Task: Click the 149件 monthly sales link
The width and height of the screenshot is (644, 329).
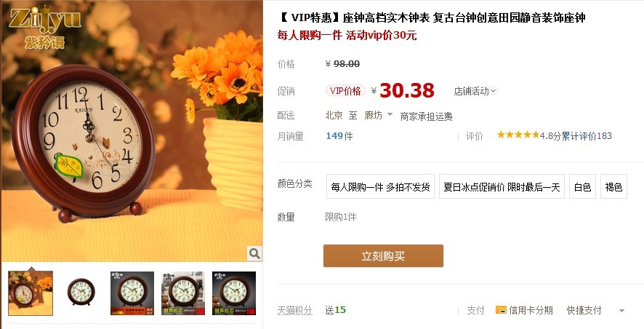Action: pyautogui.click(x=339, y=135)
